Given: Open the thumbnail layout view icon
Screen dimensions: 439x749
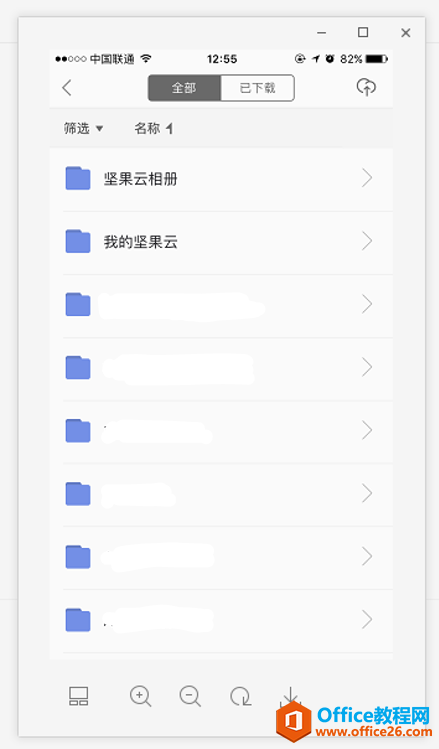Looking at the screenshot, I should click(x=78, y=696).
